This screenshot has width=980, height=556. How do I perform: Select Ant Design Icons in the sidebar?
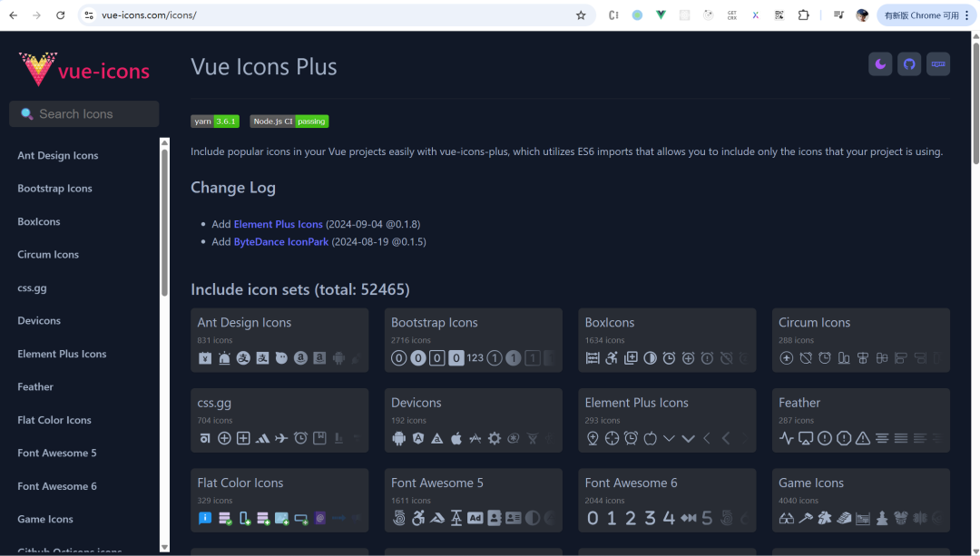click(57, 156)
